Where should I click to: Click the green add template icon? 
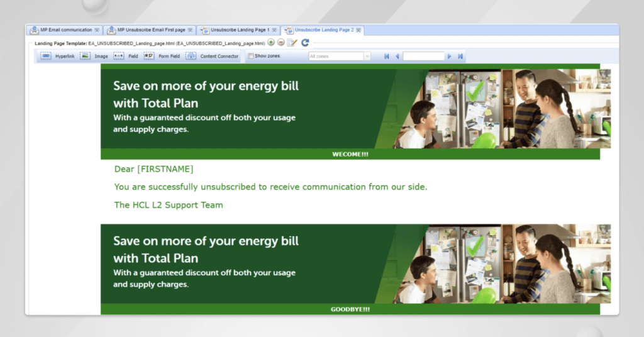click(270, 43)
